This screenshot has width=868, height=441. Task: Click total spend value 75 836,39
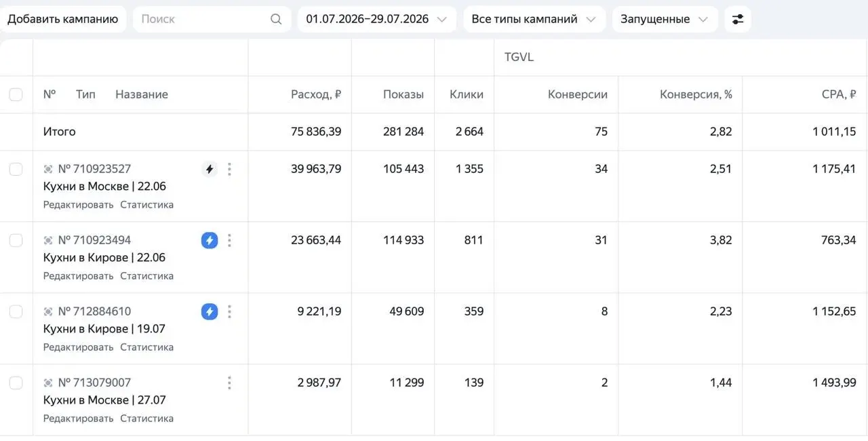pos(316,132)
